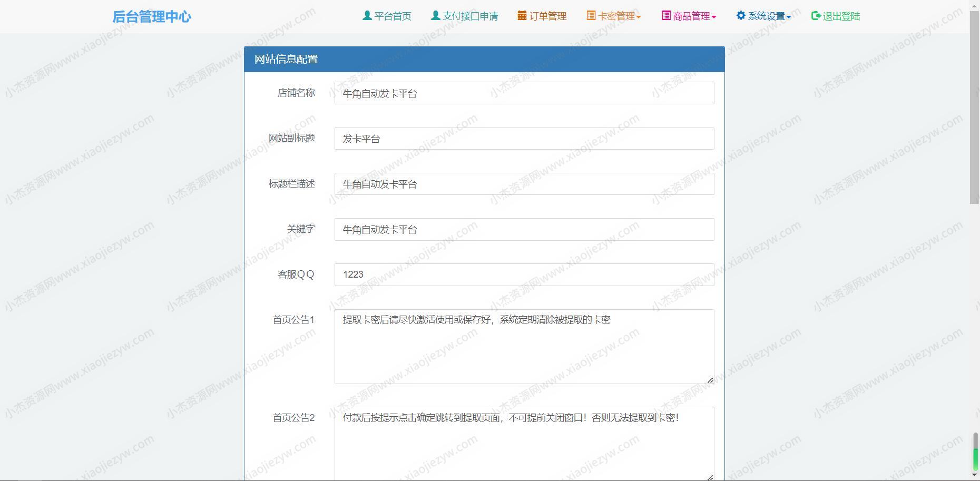This screenshot has width=980, height=481.
Task: Click the 退出登陆 logout icon
Action: point(816,16)
